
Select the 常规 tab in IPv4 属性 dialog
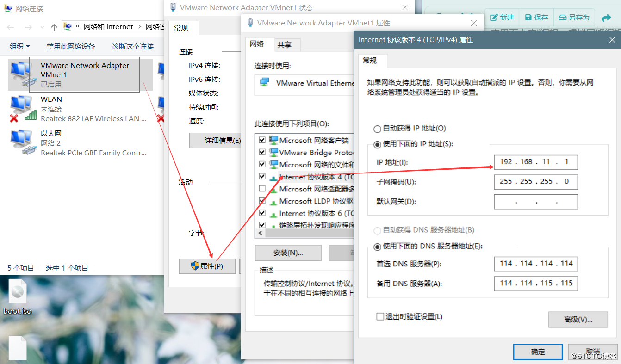(370, 61)
